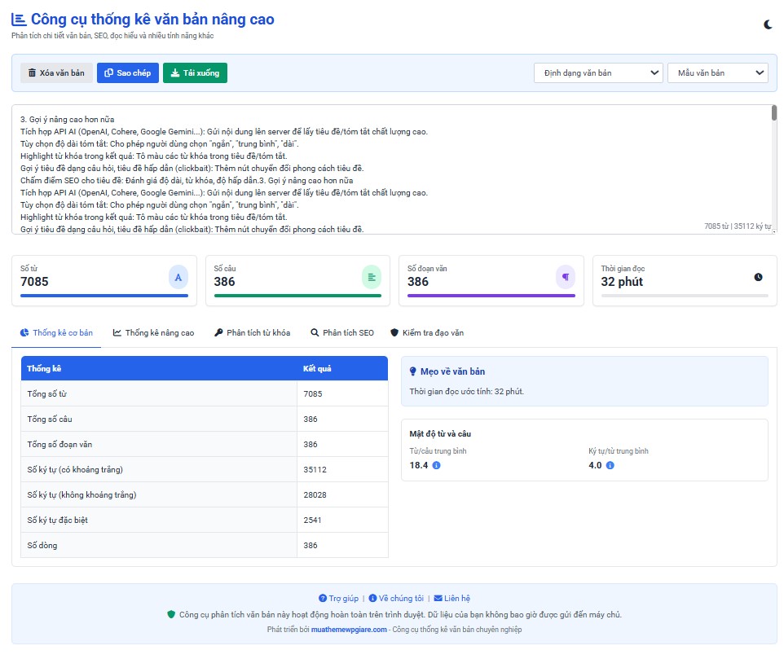Click 'Tổng số đoạn văn' row label
The width and height of the screenshot is (784, 672).
tap(59, 444)
